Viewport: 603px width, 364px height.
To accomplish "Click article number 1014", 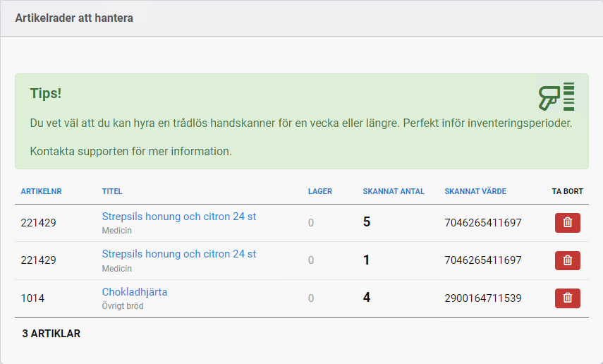I will (32, 298).
